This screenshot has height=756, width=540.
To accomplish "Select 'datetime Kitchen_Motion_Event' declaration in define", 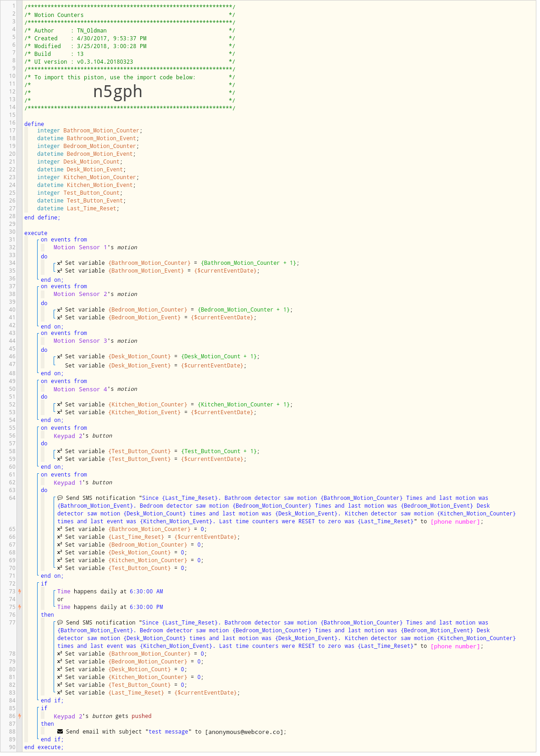I will 87,185.
